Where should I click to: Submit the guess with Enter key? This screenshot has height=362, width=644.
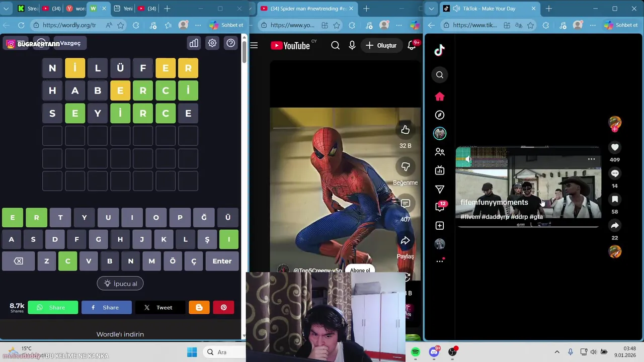coord(222,261)
